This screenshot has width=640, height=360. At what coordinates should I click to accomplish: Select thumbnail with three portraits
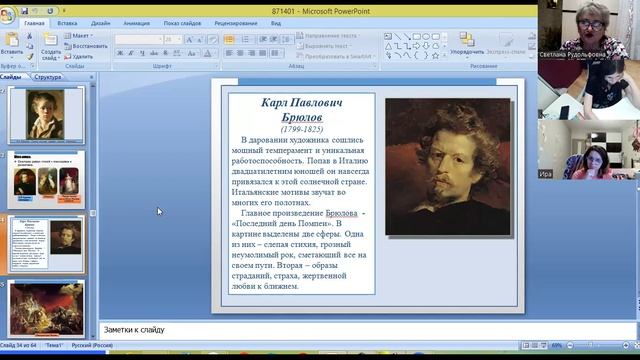pyautogui.click(x=46, y=179)
